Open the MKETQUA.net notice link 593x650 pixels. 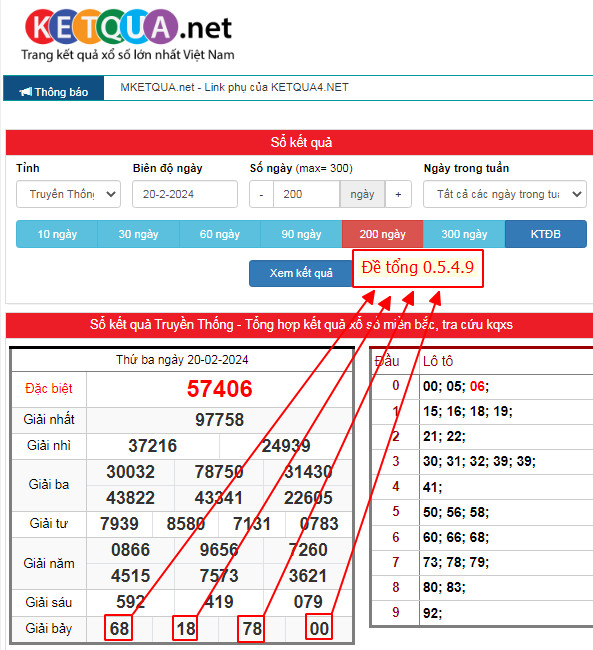(x=234, y=87)
